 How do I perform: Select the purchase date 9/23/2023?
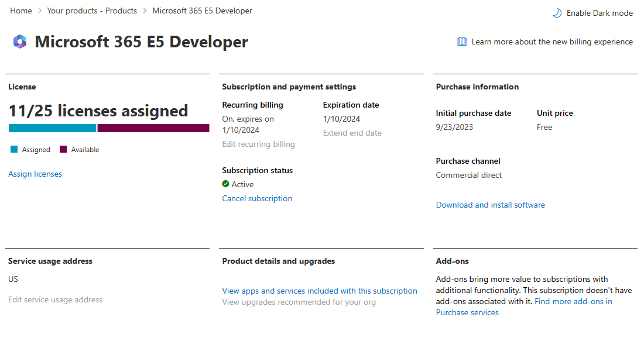pyautogui.click(x=454, y=128)
